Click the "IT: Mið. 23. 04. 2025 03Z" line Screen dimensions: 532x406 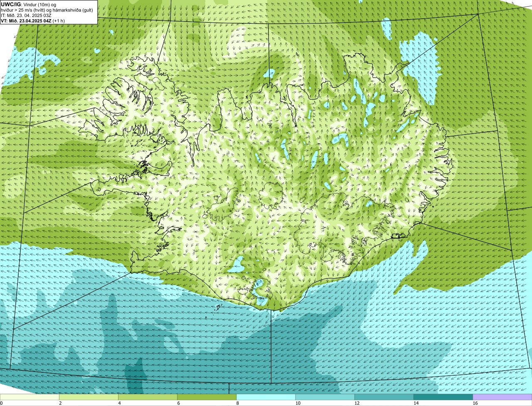click(26, 15)
